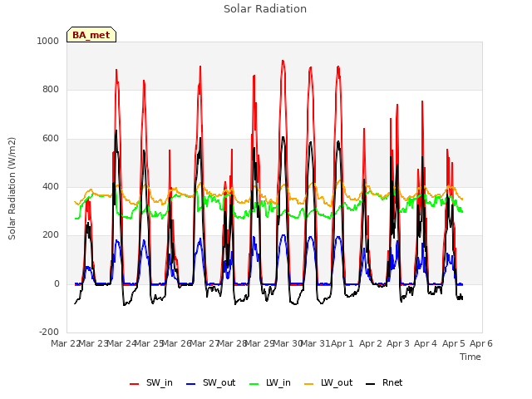Click the -200 y-axis tick label
This screenshot has width=532, height=399.
coord(49,332)
